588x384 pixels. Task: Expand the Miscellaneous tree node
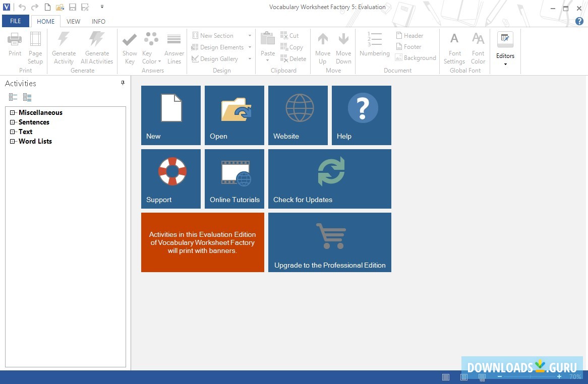[13, 112]
